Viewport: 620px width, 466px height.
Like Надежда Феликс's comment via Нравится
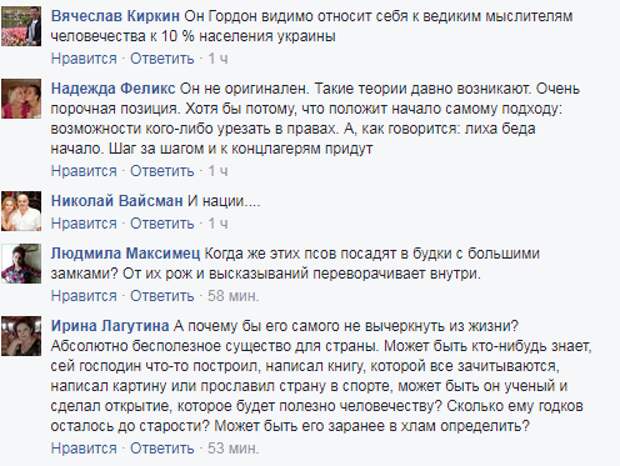coord(84,171)
